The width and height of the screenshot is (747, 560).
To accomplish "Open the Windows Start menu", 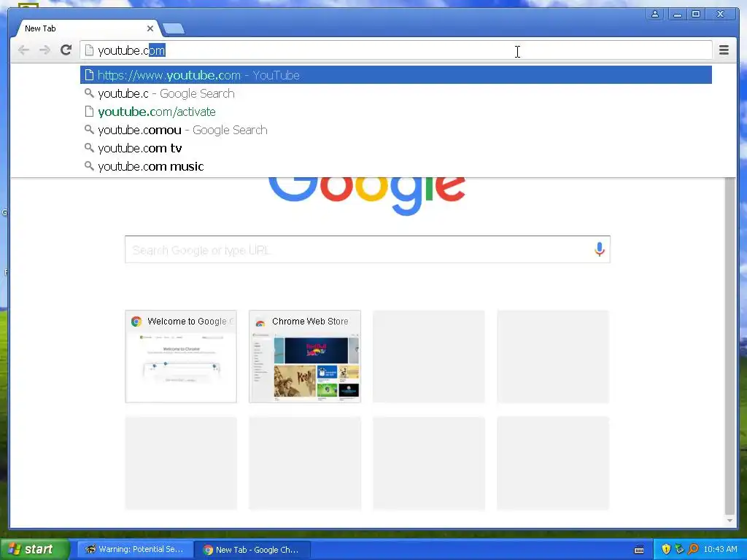I will (35, 549).
